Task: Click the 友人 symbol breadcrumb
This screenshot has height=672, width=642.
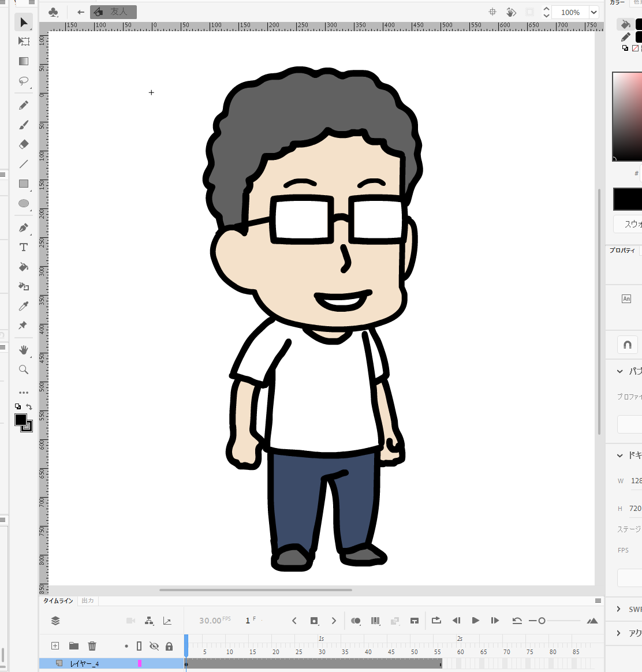Action: point(114,12)
